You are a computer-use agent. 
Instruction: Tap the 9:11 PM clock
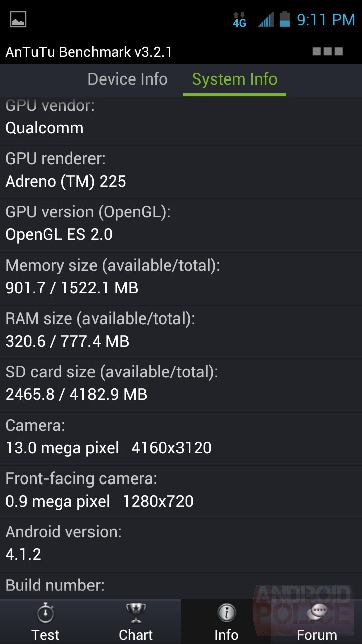(x=326, y=20)
